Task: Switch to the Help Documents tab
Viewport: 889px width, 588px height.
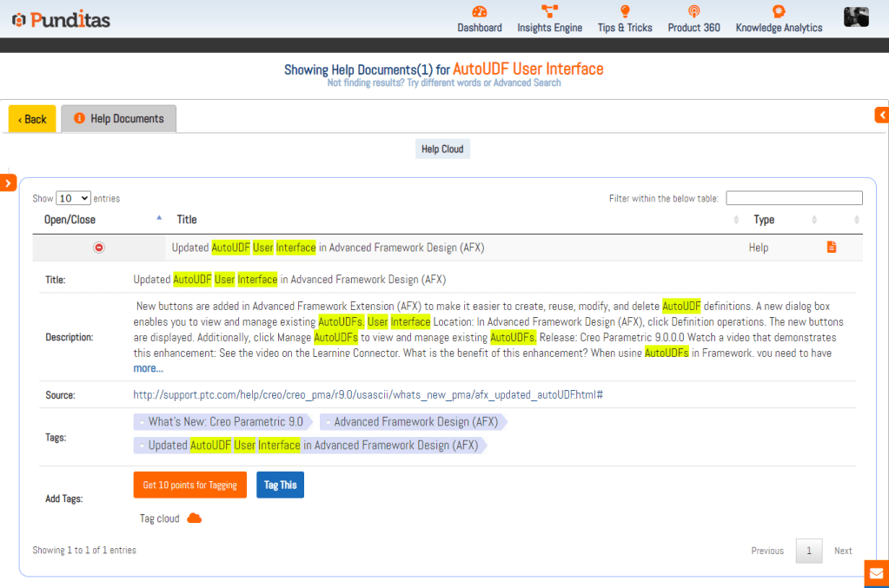Action: click(x=119, y=119)
